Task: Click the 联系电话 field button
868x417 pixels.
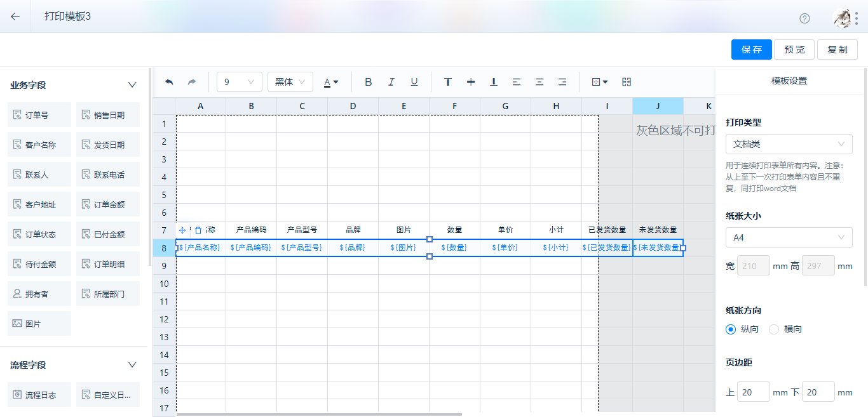Action: click(x=108, y=175)
